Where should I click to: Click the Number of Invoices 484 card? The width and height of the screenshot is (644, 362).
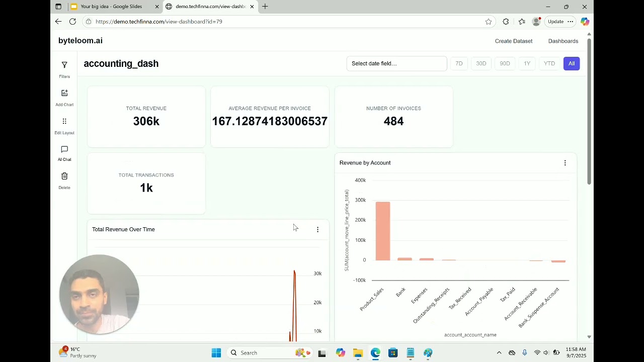point(393,117)
